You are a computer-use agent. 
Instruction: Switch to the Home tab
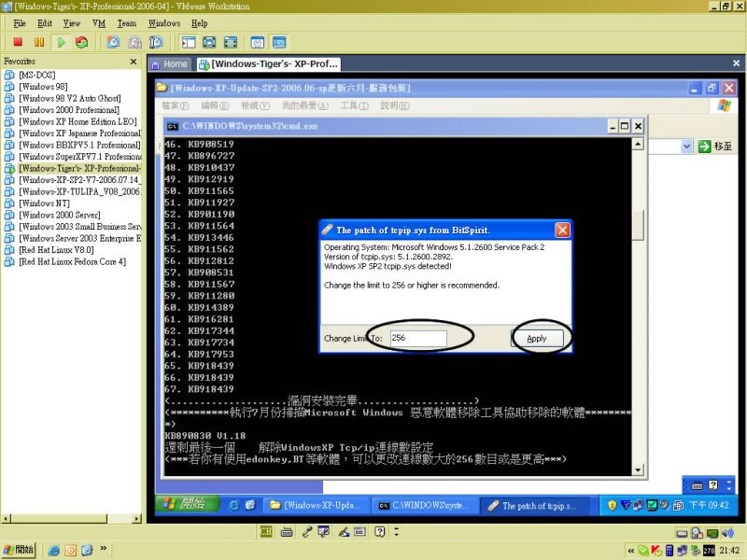point(169,64)
